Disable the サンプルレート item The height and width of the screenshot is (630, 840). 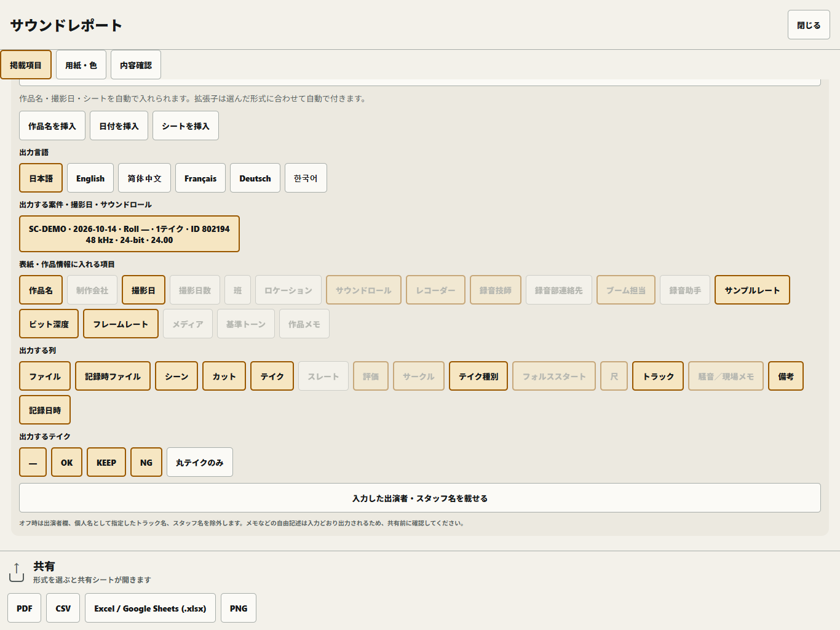[752, 290]
